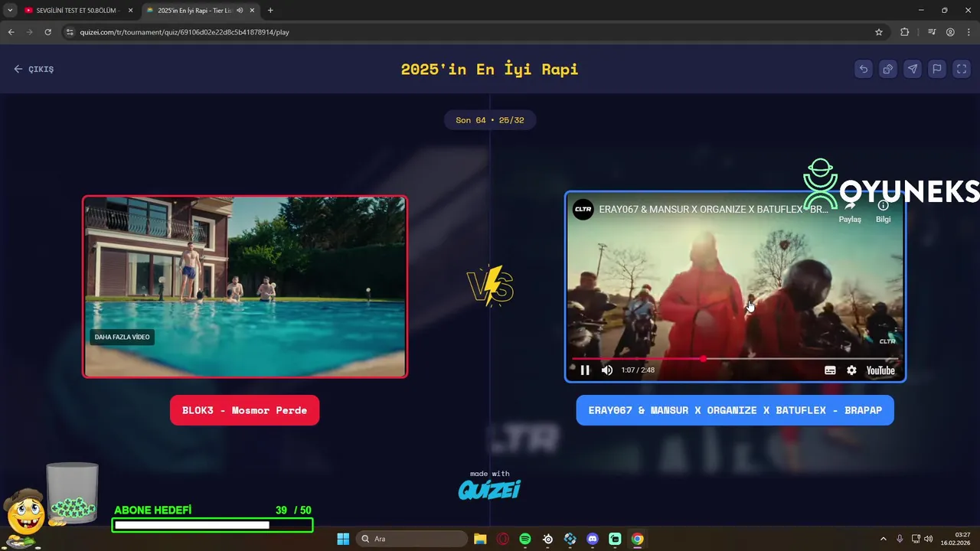Image resolution: width=980 pixels, height=551 pixels.
Task: Open Opera browser from the taskbar
Action: [503, 539]
